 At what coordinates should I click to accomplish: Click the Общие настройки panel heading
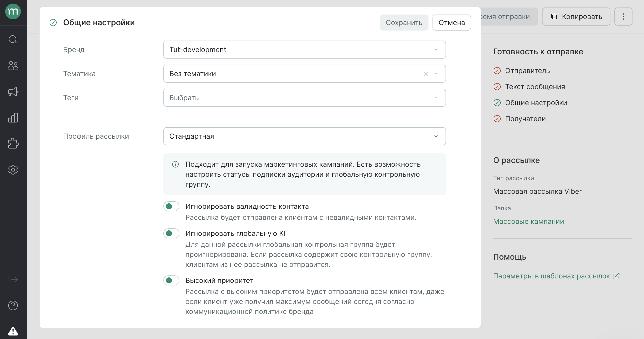click(x=99, y=23)
